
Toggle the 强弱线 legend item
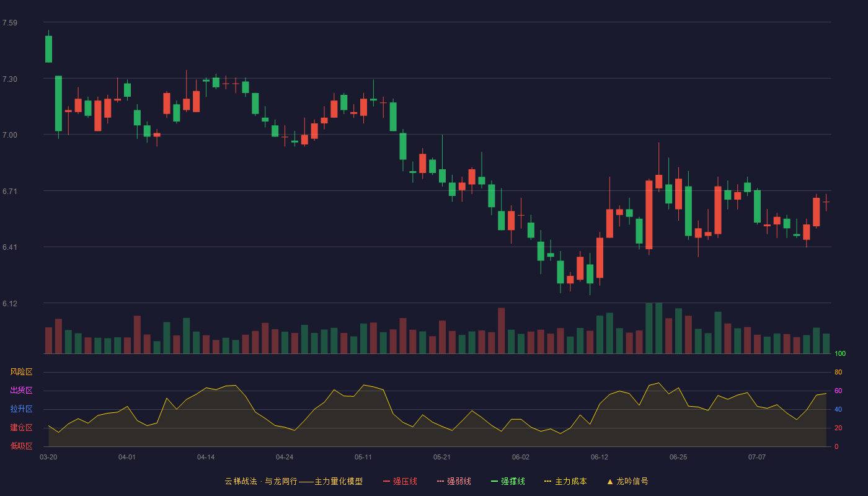click(x=454, y=481)
